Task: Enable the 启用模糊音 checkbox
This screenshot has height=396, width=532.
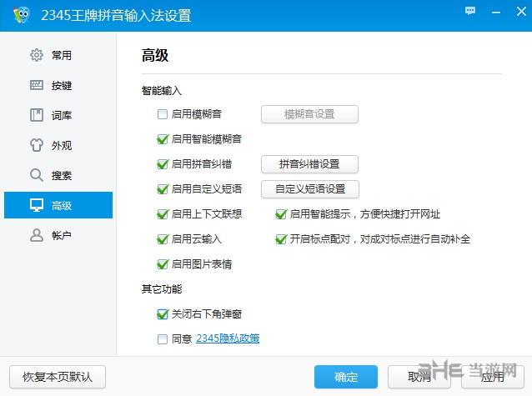Action: pos(163,114)
